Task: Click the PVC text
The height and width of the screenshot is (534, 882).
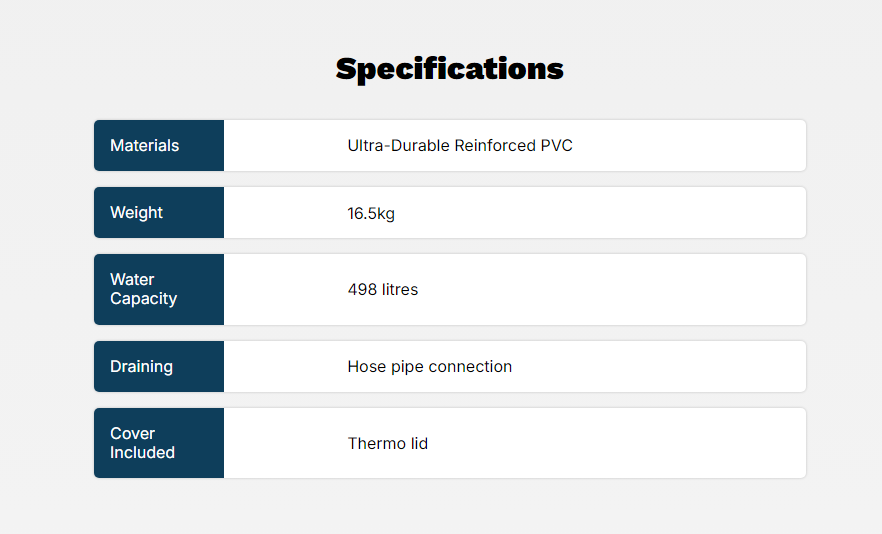Action: click(x=557, y=146)
